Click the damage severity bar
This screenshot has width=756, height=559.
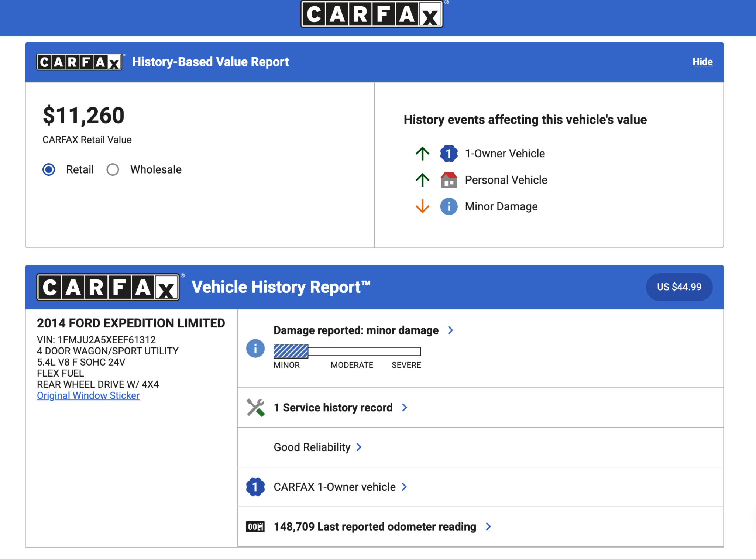[347, 351]
